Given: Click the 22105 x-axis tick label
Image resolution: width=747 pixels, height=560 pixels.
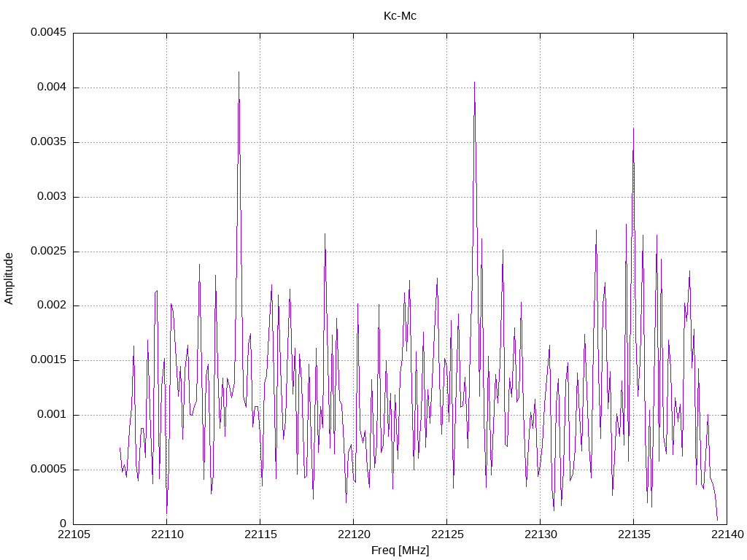Looking at the screenshot, I should click(74, 534).
